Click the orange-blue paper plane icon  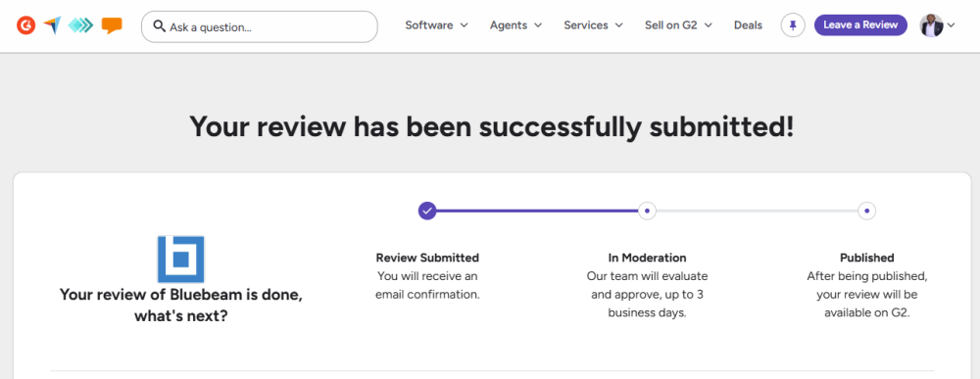(x=53, y=25)
